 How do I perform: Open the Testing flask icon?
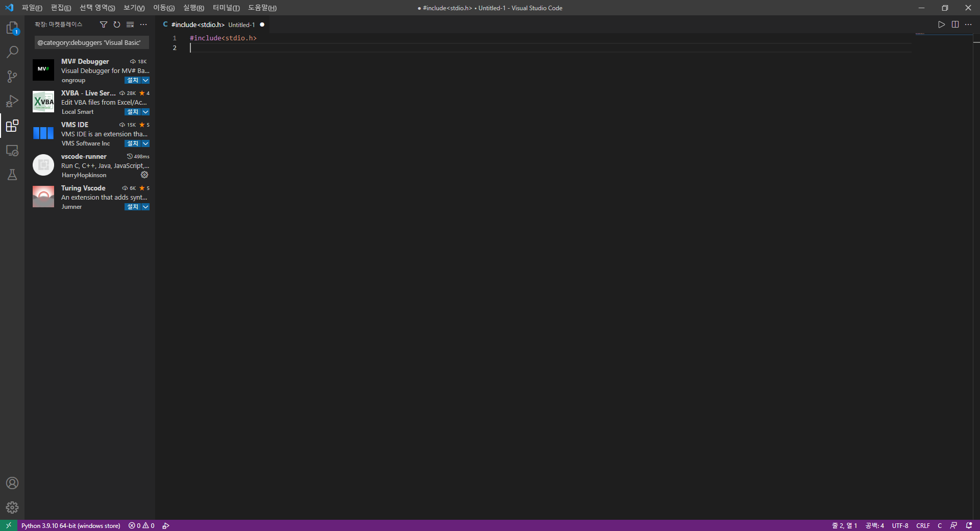(x=12, y=175)
